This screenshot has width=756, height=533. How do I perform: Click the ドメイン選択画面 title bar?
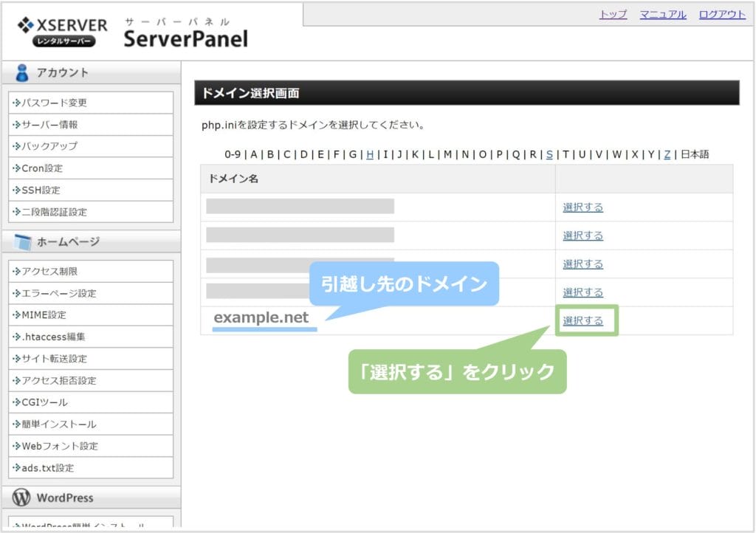coord(467,93)
